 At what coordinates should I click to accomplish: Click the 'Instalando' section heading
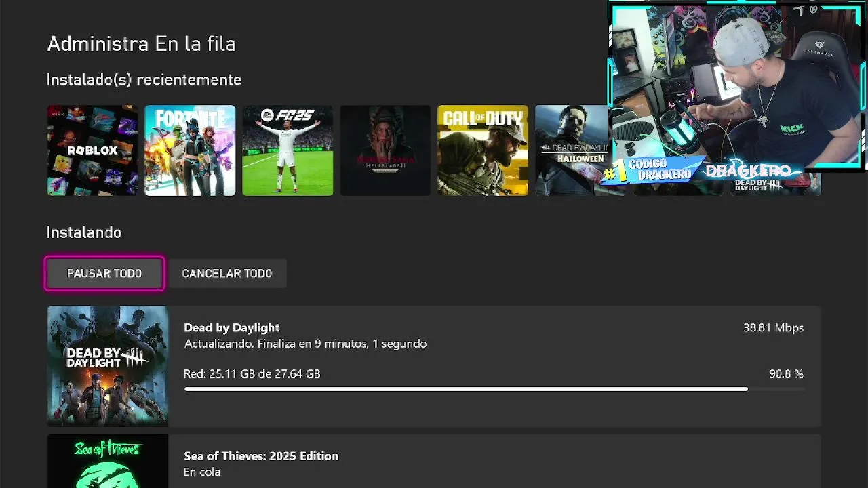[x=83, y=232]
